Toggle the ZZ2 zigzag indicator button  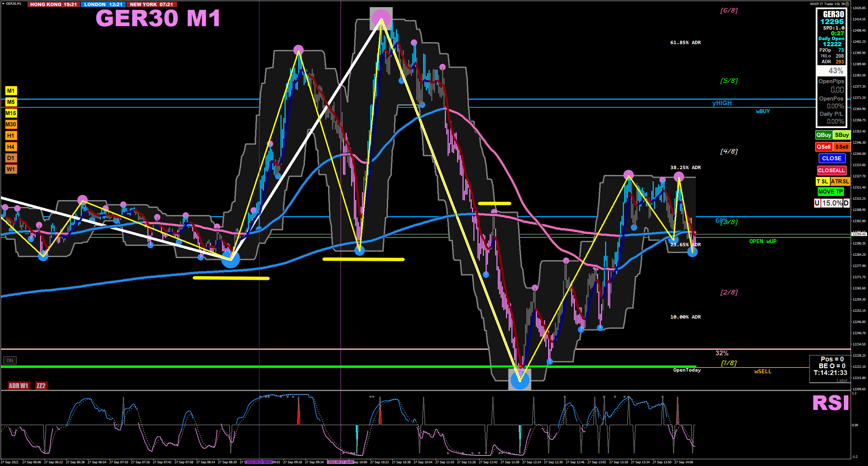click(x=41, y=386)
